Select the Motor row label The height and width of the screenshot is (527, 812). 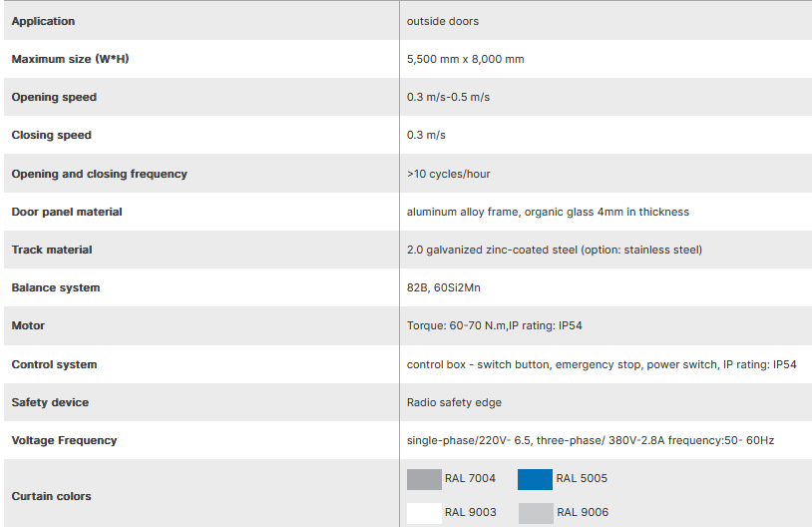[28, 325]
